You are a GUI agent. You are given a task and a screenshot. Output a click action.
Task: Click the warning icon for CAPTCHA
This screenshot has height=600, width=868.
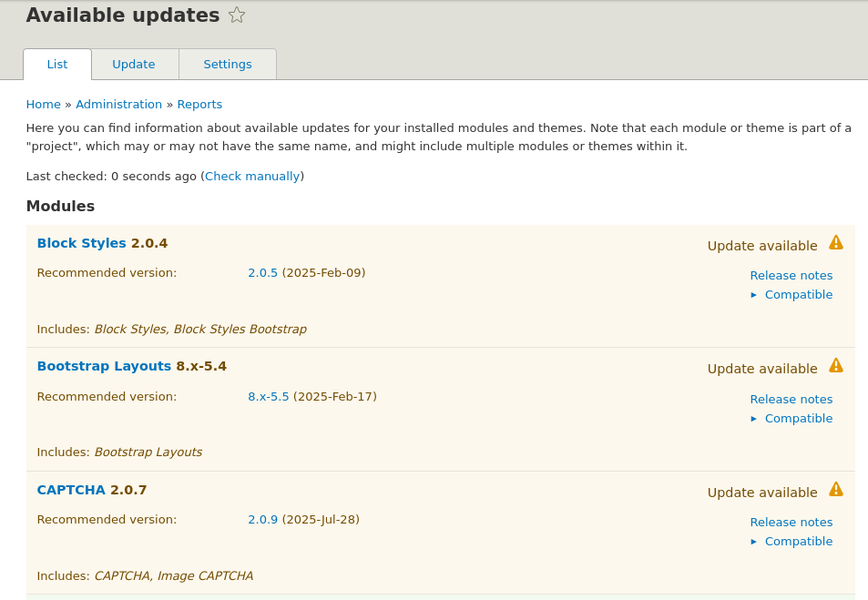835,490
